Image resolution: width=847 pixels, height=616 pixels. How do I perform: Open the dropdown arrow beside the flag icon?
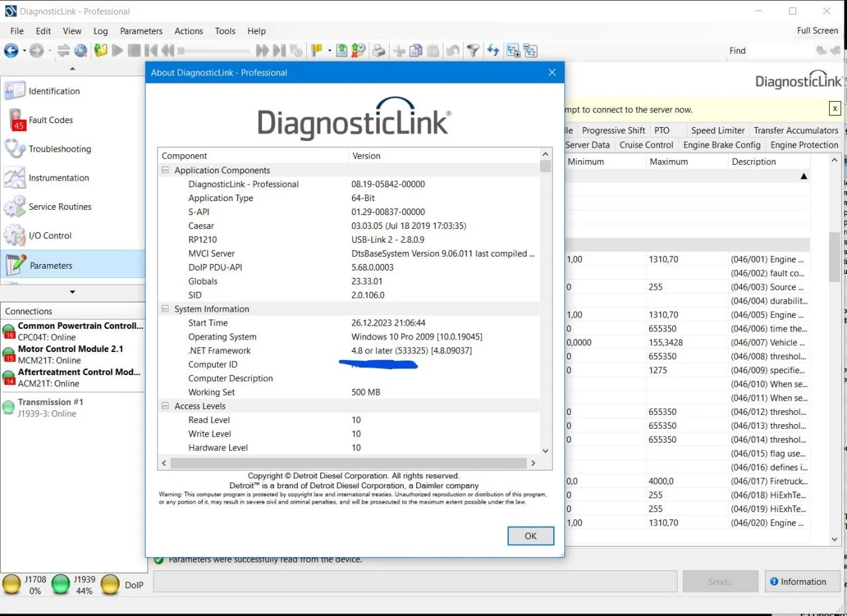click(x=328, y=50)
